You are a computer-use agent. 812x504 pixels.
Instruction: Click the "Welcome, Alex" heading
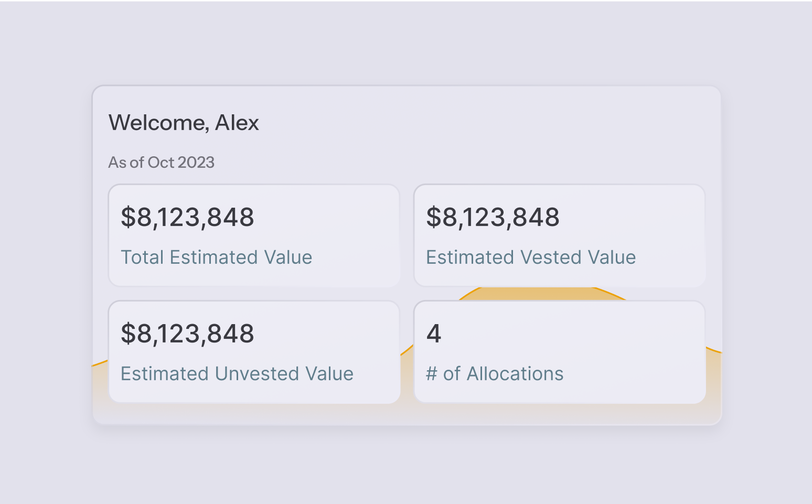pos(184,123)
